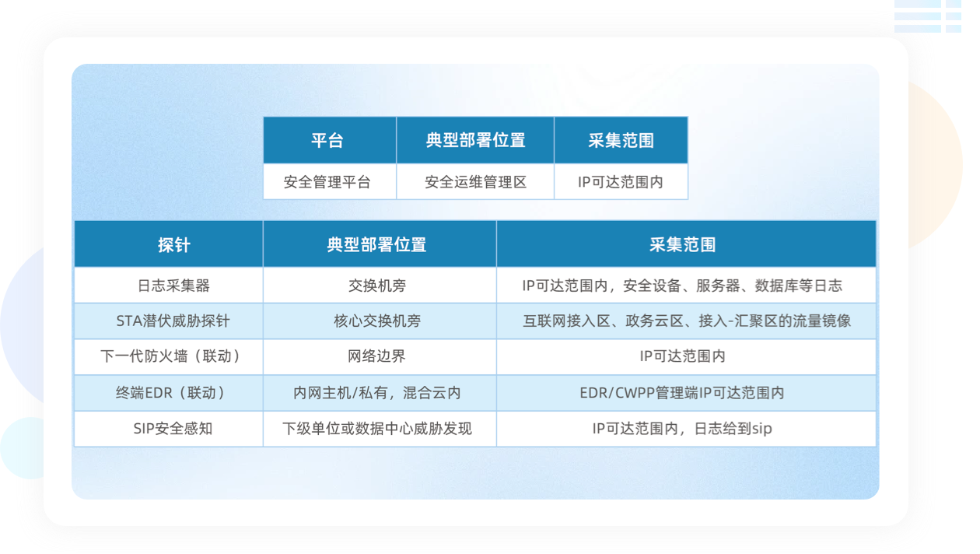Click the 核心交换机旁 deployment cell
The image size is (980, 554).
[379, 321]
